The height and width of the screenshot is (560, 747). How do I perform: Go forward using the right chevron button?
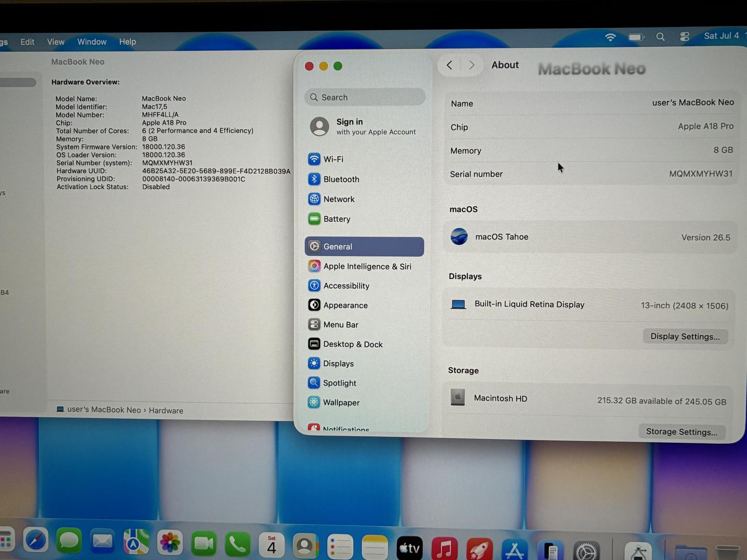[472, 65]
